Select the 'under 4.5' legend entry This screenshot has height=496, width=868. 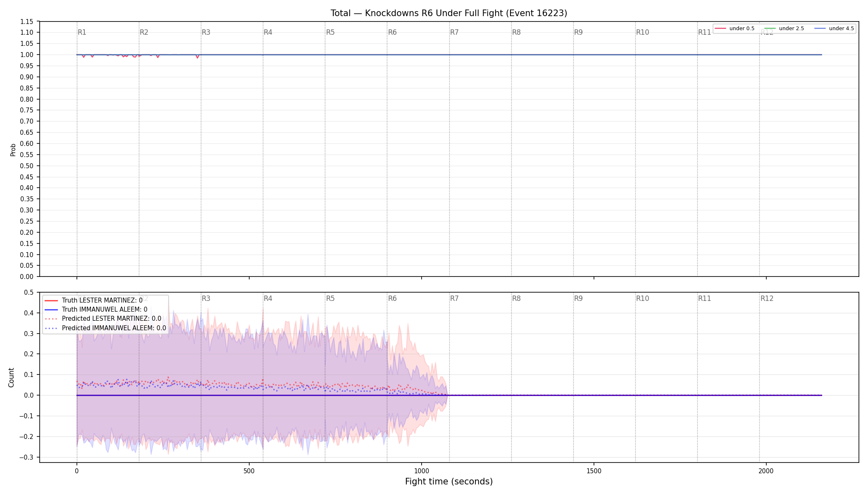tap(834, 29)
